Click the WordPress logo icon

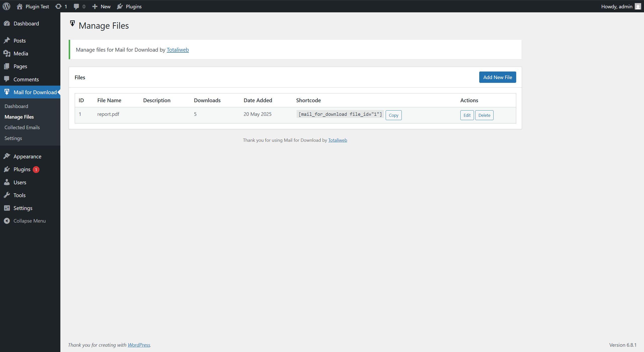point(7,6)
